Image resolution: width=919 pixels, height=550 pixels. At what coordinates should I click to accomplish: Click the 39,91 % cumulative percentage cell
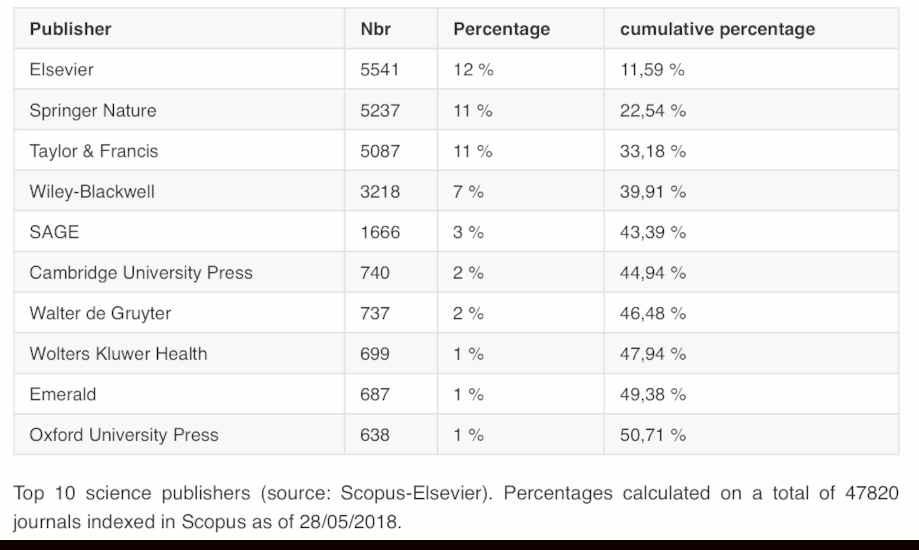point(653,192)
